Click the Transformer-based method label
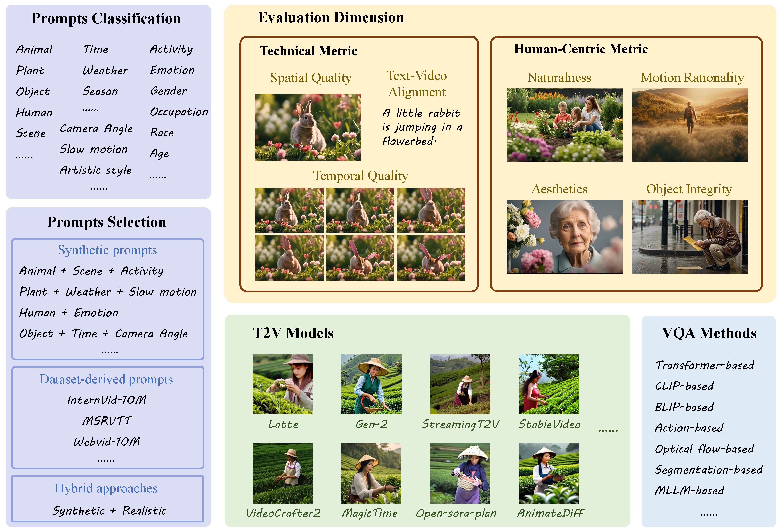This screenshot has height=532, width=782. coord(705,365)
